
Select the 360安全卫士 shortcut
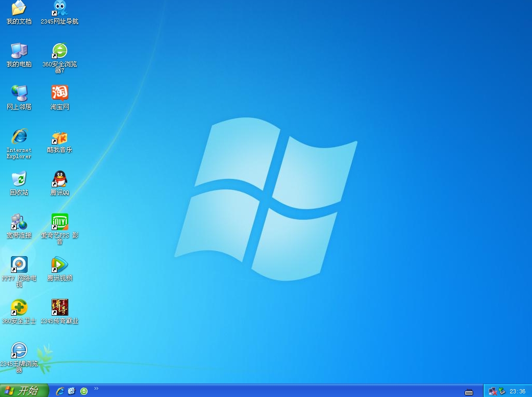(19, 312)
